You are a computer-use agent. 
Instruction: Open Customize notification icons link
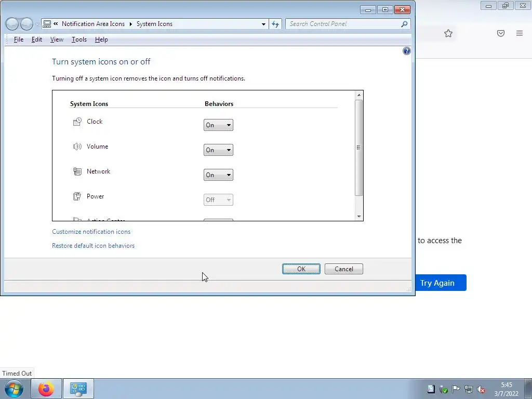click(91, 232)
